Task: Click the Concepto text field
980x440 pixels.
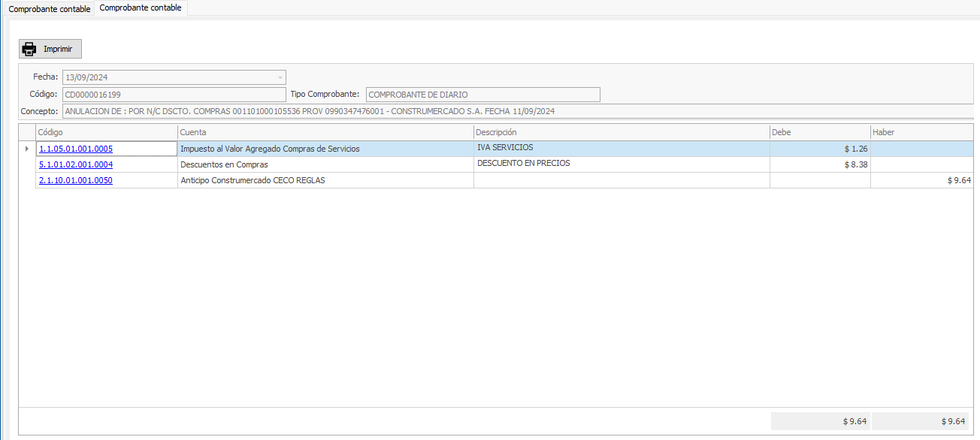Action: (x=517, y=111)
